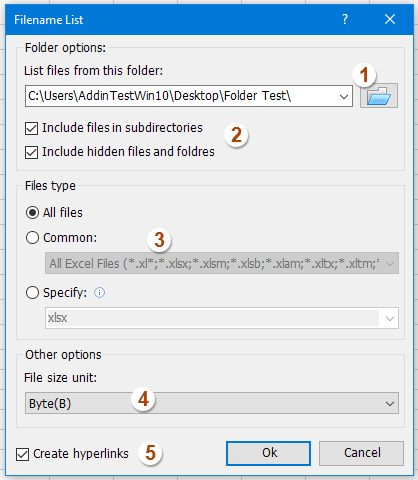
Task: Open the File size unit Byte(B) dropdown
Action: pos(212,403)
